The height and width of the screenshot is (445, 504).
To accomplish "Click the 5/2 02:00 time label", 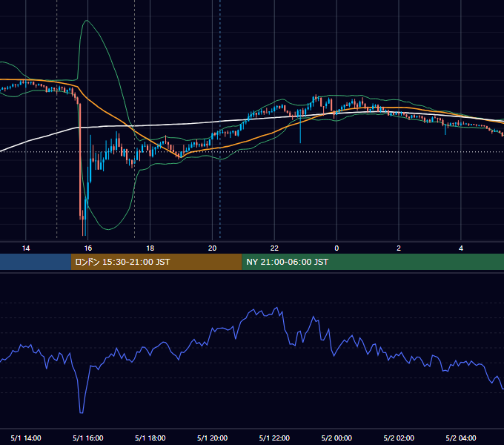I will click(399, 438).
